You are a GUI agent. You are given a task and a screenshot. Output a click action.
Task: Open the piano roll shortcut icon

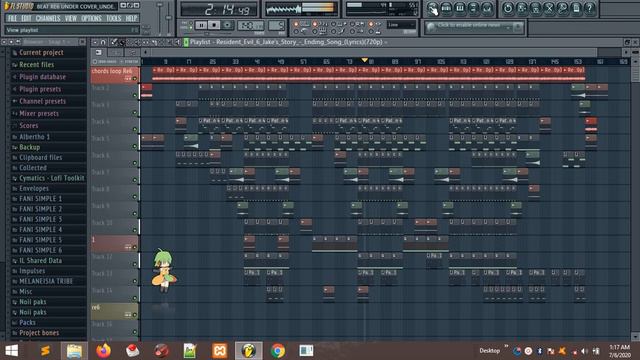tap(460, 9)
